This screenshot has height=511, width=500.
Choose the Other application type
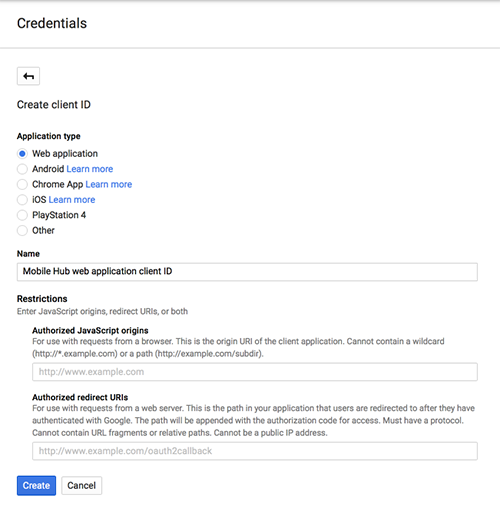coord(22,230)
